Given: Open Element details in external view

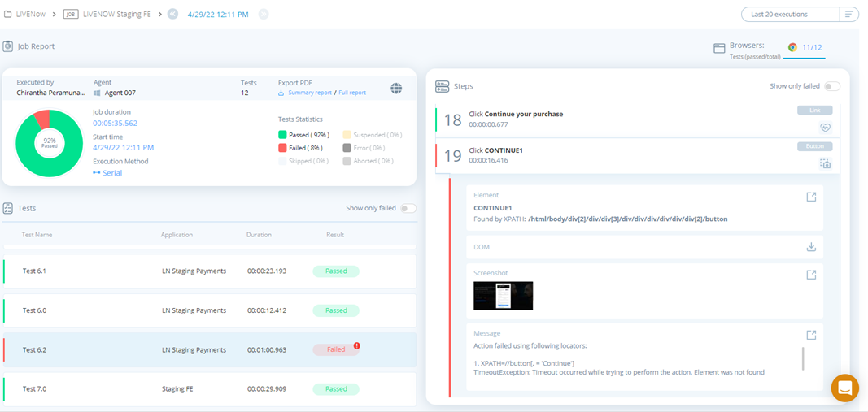Looking at the screenshot, I should tap(811, 197).
